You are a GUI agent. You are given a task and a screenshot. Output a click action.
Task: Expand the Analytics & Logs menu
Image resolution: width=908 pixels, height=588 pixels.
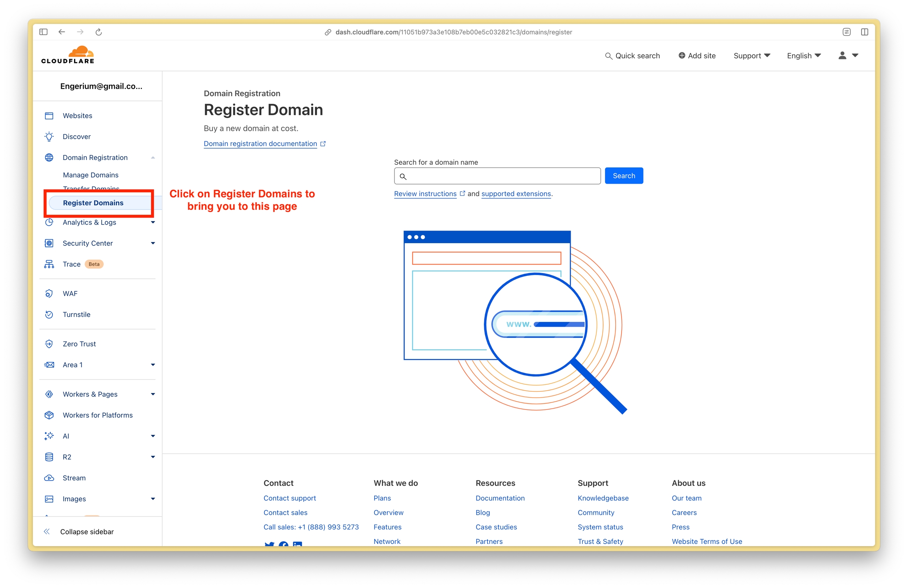point(153,222)
